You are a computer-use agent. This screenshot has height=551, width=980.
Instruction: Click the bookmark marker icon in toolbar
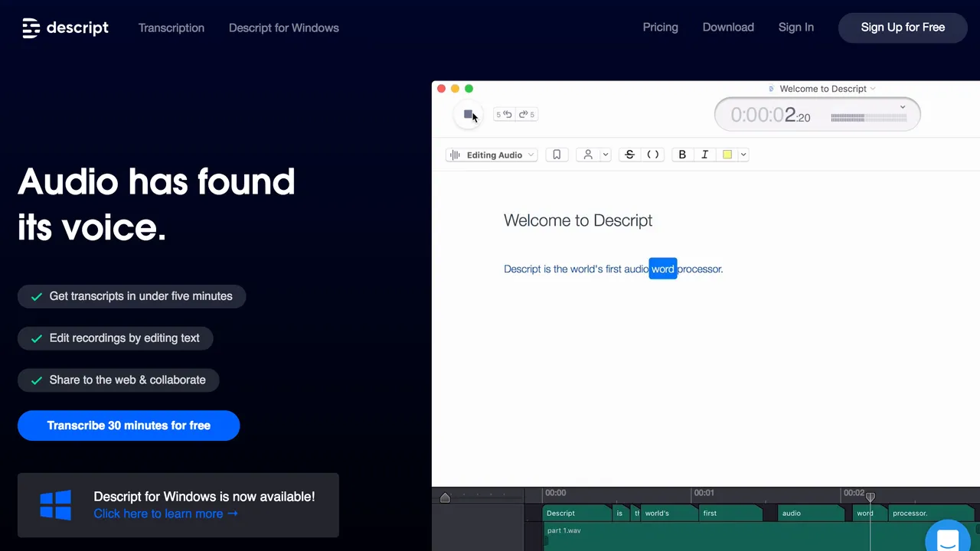click(557, 155)
